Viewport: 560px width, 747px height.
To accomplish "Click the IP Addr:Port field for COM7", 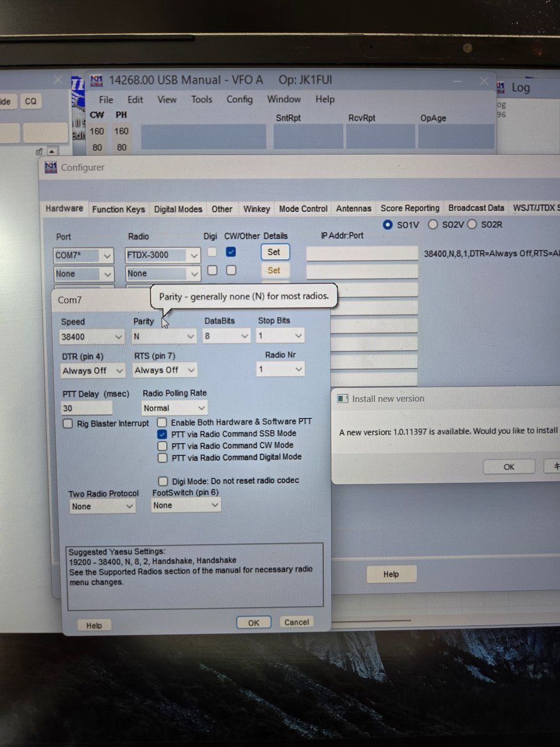I will pyautogui.click(x=362, y=253).
